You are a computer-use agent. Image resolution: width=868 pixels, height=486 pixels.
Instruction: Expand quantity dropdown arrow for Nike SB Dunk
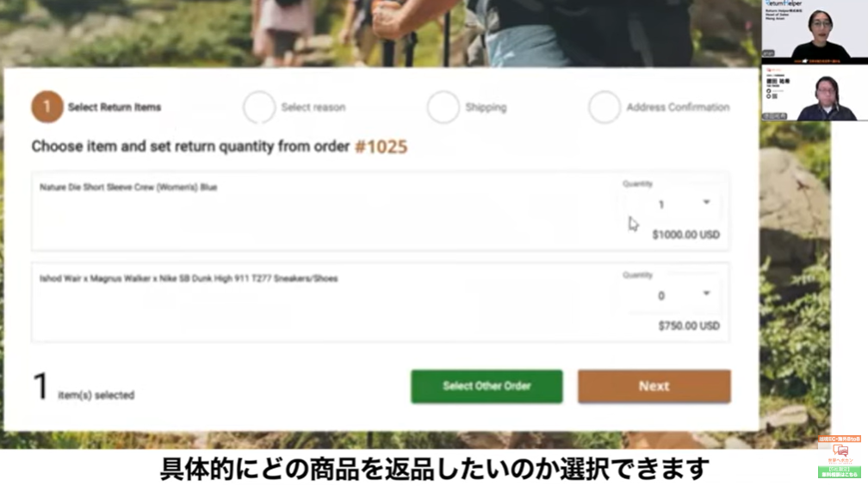tap(706, 293)
